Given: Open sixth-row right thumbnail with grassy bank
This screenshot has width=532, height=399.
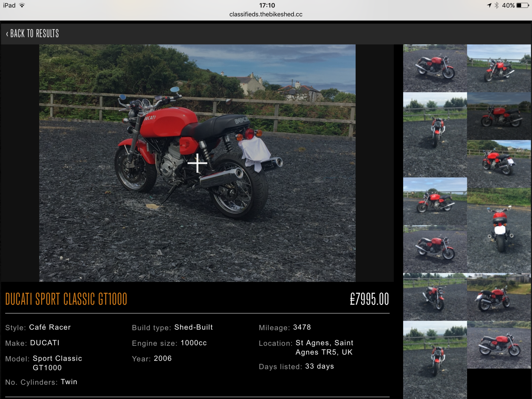Looking at the screenshot, I should (x=499, y=297).
